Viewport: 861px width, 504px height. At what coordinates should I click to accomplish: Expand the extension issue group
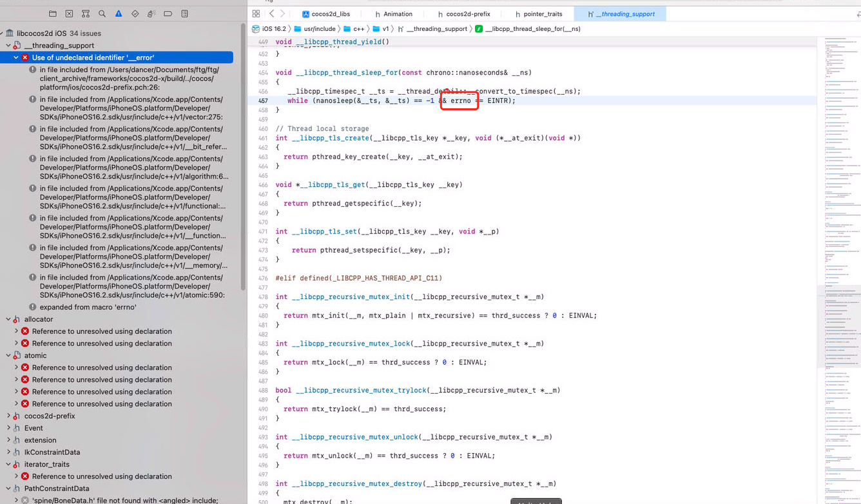point(8,440)
